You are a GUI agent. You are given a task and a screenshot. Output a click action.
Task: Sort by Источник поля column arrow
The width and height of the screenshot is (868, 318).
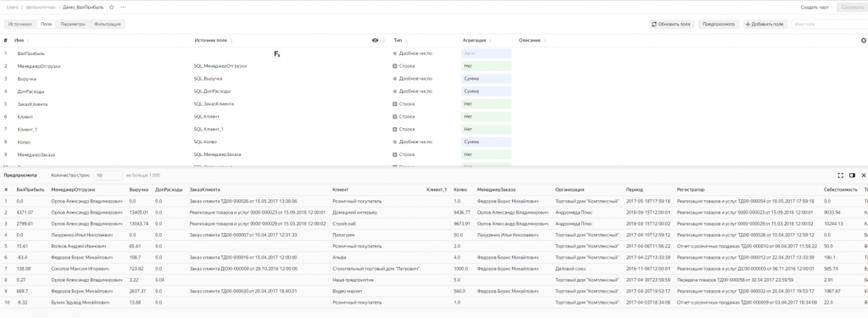pos(231,41)
